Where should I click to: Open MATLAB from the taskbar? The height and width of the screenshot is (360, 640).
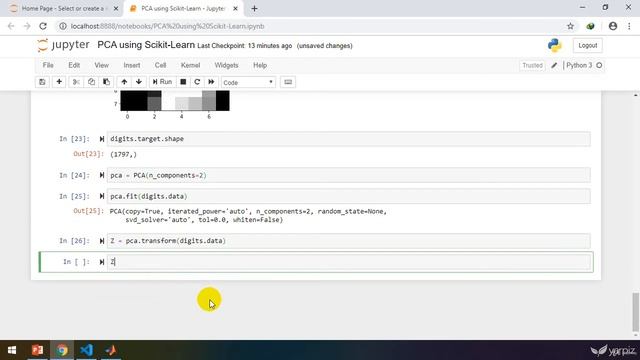click(111, 350)
